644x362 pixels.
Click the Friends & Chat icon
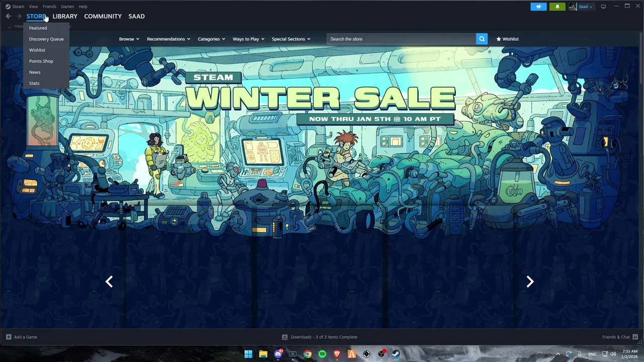tap(635, 337)
